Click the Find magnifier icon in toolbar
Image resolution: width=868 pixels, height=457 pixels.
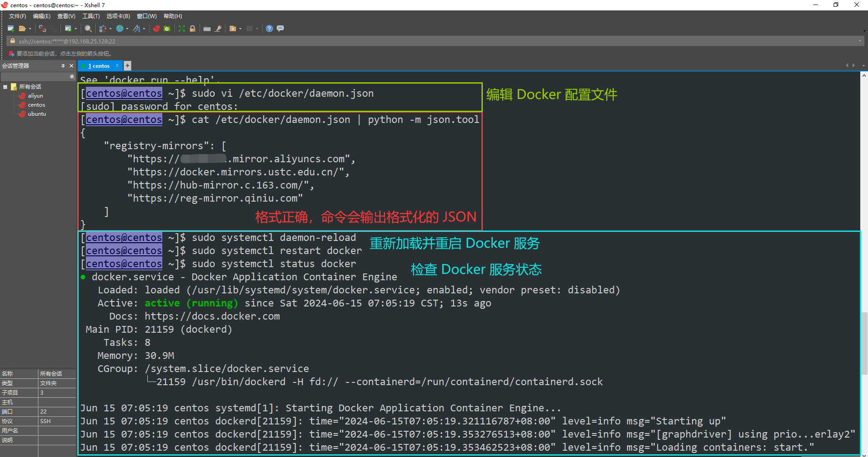pos(88,28)
